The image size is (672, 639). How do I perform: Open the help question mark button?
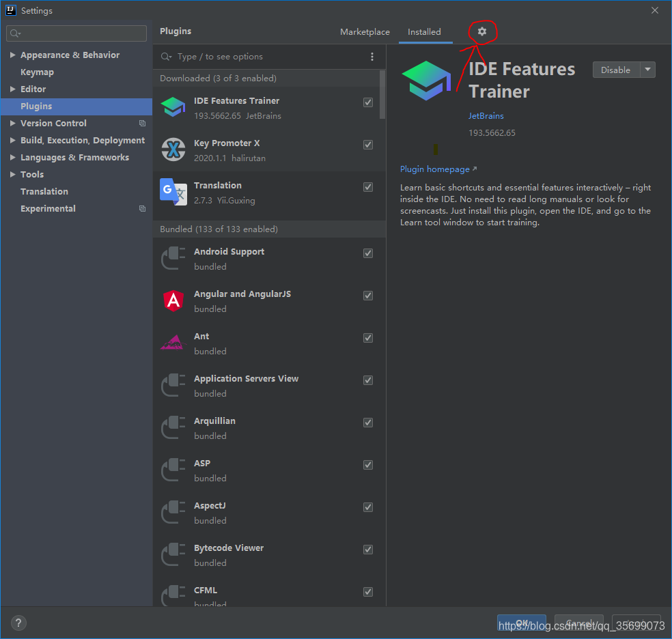coord(18,623)
